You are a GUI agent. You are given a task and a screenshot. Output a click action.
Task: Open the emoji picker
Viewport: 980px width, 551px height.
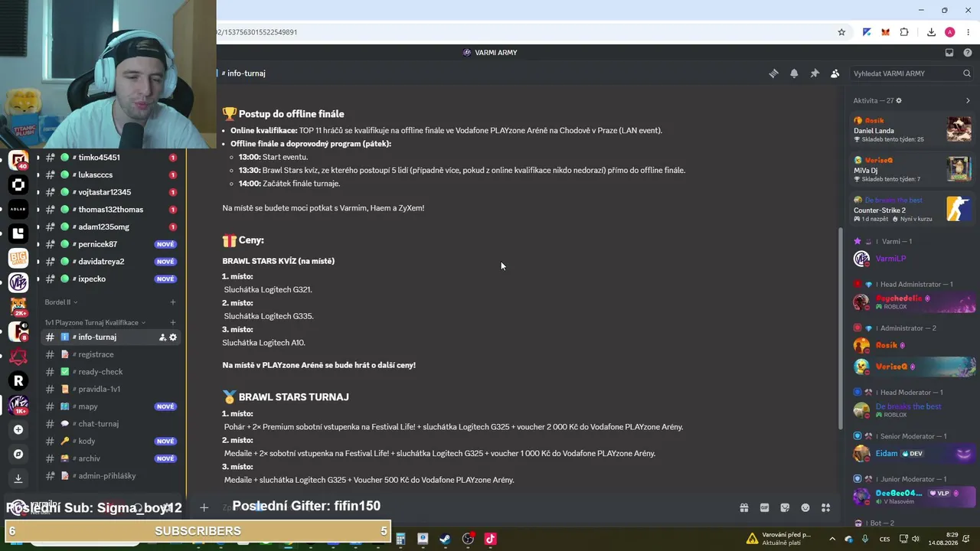(805, 507)
